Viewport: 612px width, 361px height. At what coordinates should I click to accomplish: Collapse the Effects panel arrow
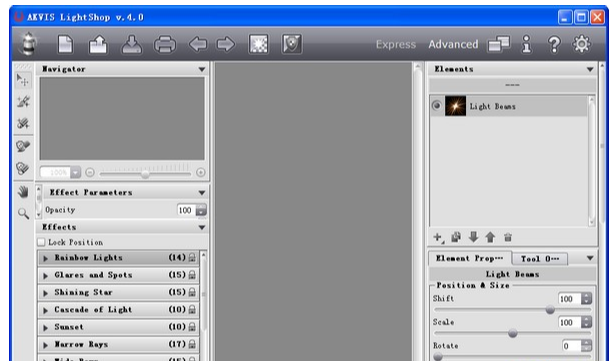(x=202, y=228)
